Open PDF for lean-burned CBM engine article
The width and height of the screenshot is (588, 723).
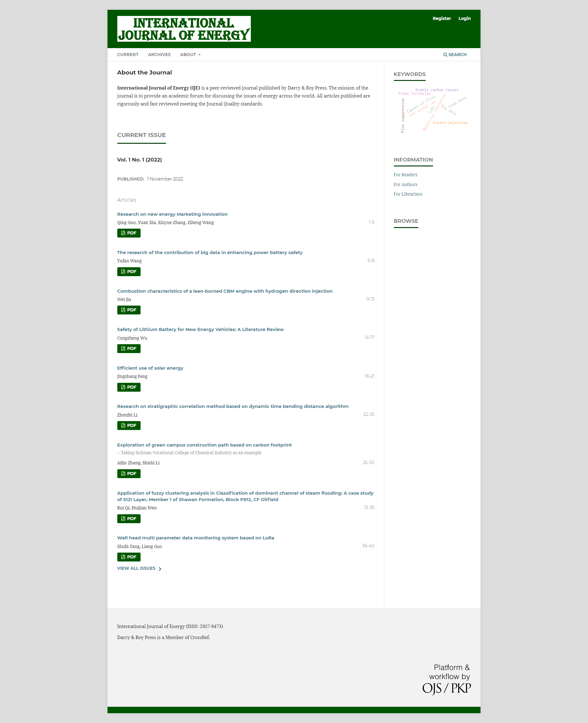[129, 310]
